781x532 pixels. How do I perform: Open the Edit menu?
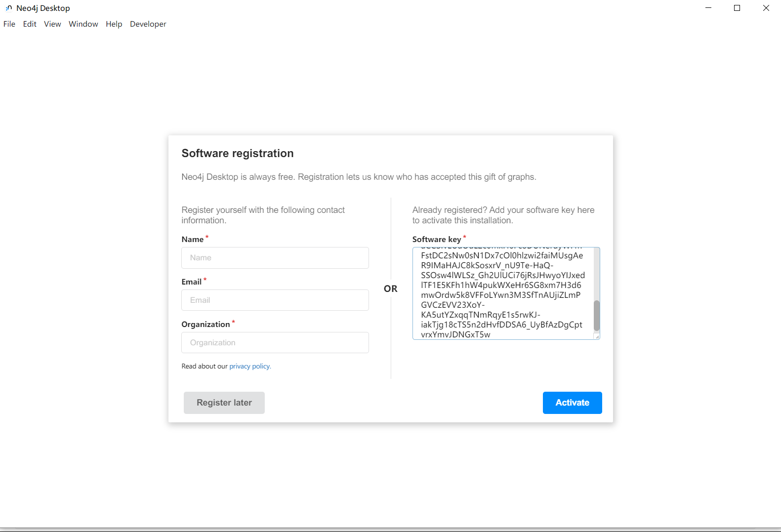pos(30,24)
